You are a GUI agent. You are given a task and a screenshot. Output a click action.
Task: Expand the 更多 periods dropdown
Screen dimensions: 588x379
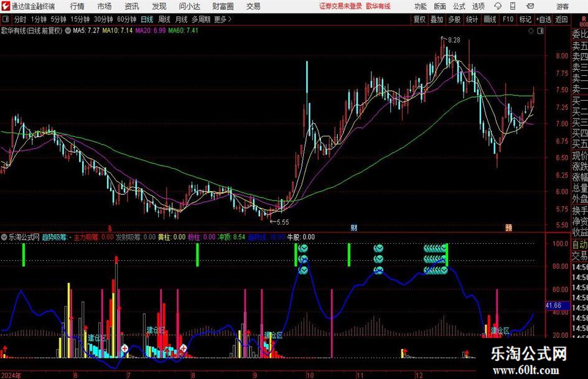click(x=223, y=19)
